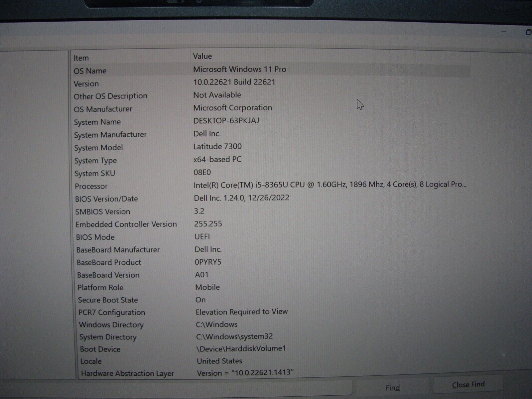Select the Locale row label
Viewport: 532px width, 399px height.
coord(91,361)
